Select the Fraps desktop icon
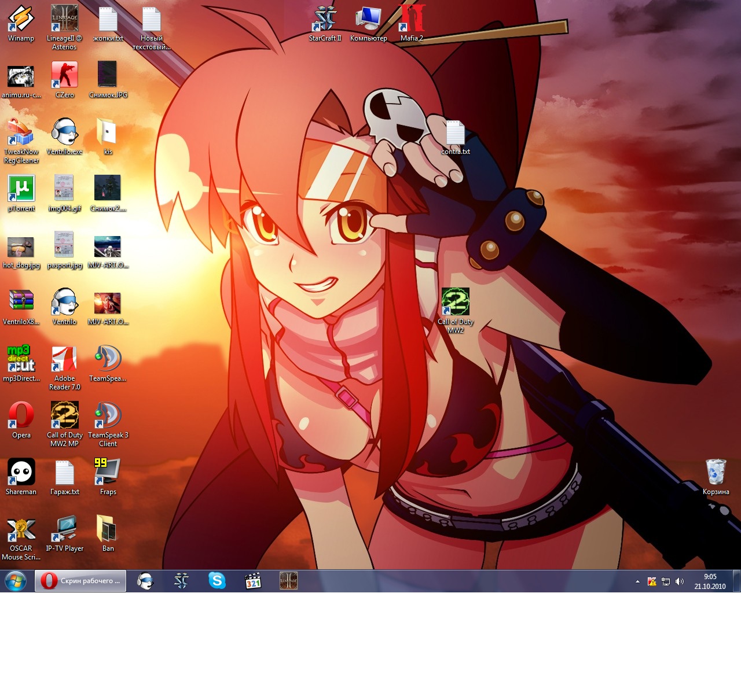Screen dimensions: 741x700 pos(108,473)
